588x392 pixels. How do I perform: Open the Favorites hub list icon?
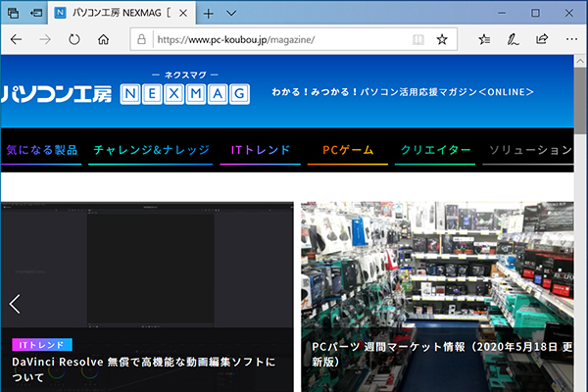click(485, 40)
